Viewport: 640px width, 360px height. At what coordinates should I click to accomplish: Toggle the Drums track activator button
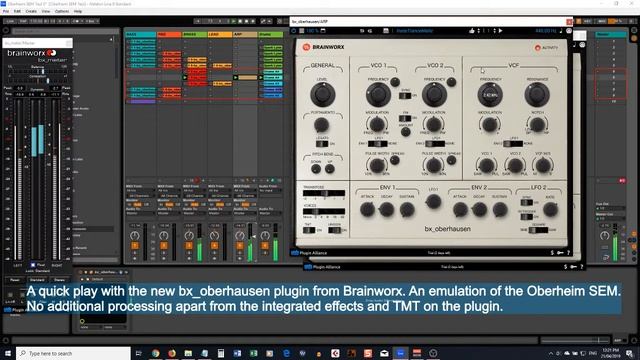coord(265,246)
